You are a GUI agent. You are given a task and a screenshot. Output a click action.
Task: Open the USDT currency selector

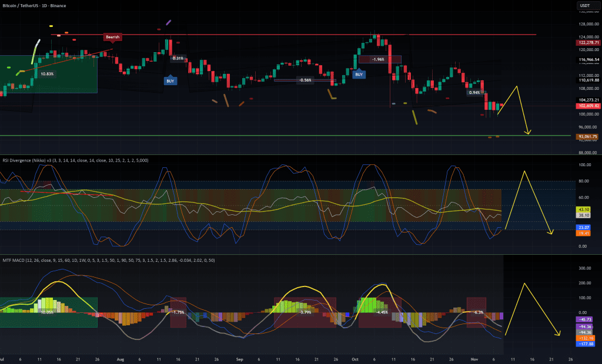tap(584, 6)
